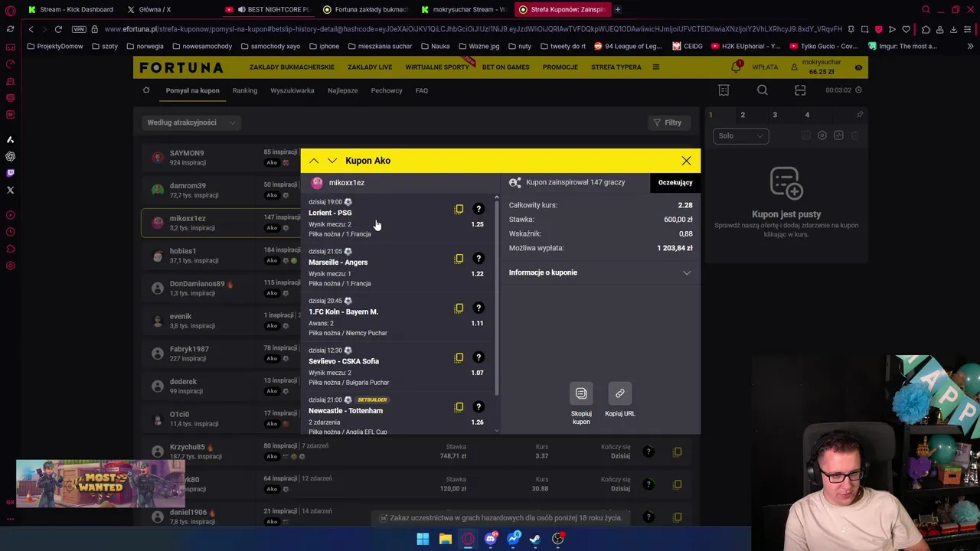Click session timer clock icon
The height and width of the screenshot is (551, 980).
click(x=858, y=90)
